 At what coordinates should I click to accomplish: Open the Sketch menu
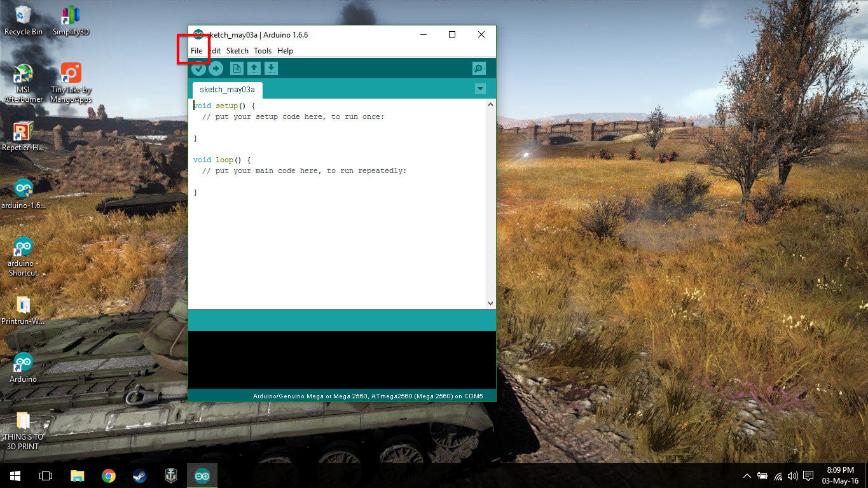coord(237,51)
